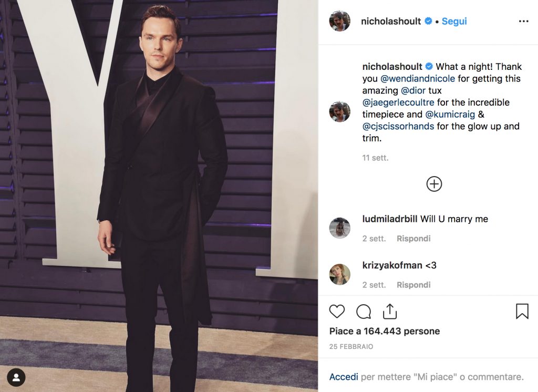Click the plus icon to load more comments
The height and width of the screenshot is (392, 538).
coord(434,184)
